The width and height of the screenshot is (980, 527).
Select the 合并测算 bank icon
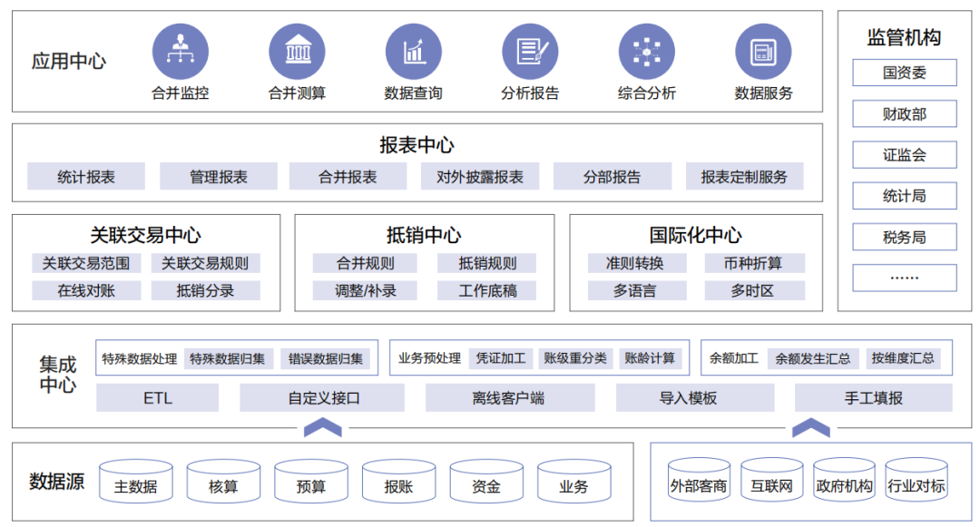(297, 51)
